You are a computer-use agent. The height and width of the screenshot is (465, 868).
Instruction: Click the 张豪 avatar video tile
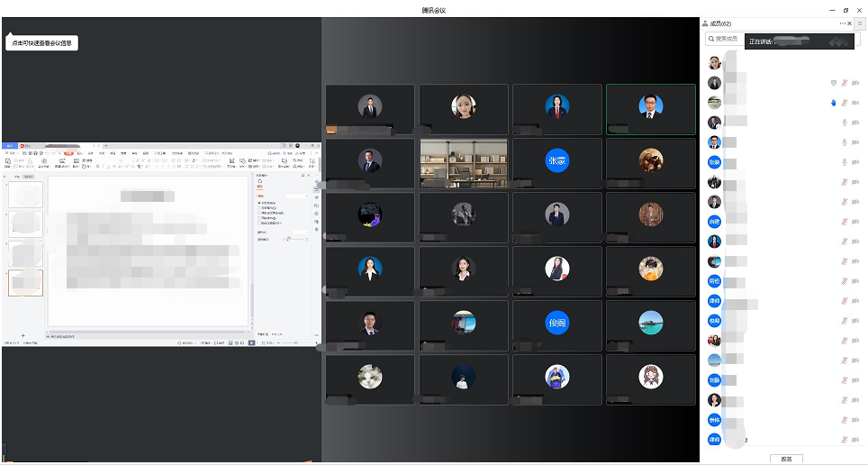point(557,161)
